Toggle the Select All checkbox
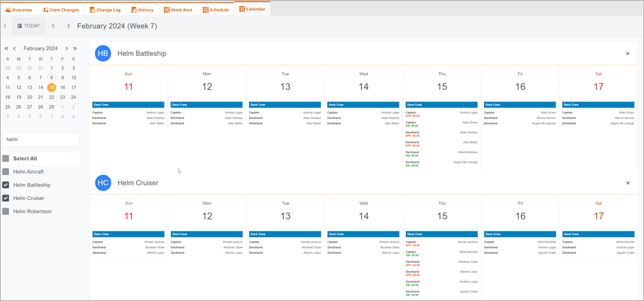 [6, 158]
